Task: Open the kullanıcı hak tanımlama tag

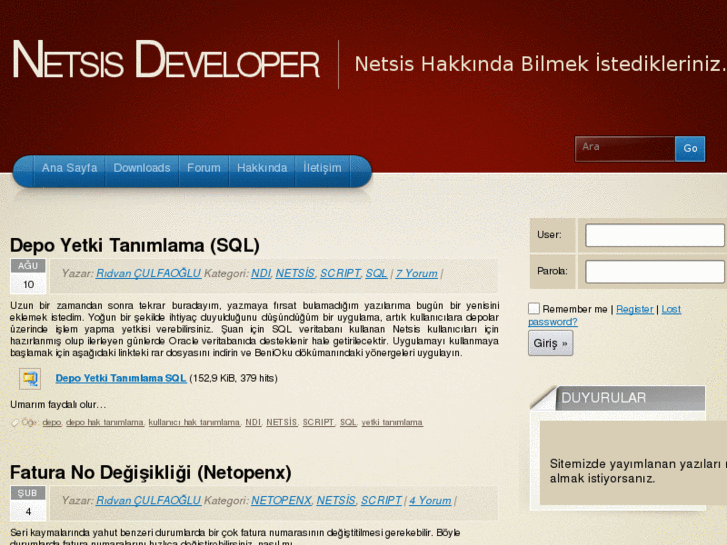Action: [194, 423]
